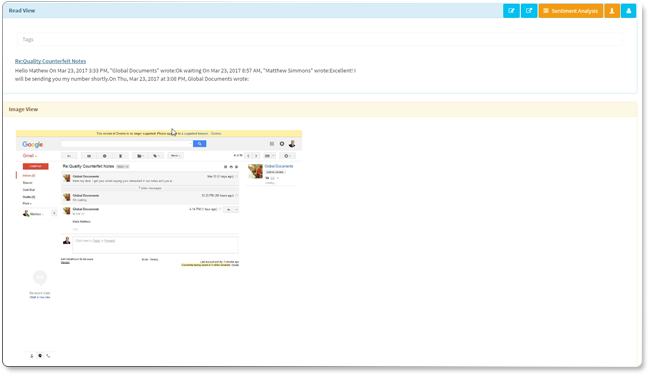Open the Re:Quality Counterfeit Notes link
Image resolution: width=650 pixels, height=380 pixels.
point(51,61)
